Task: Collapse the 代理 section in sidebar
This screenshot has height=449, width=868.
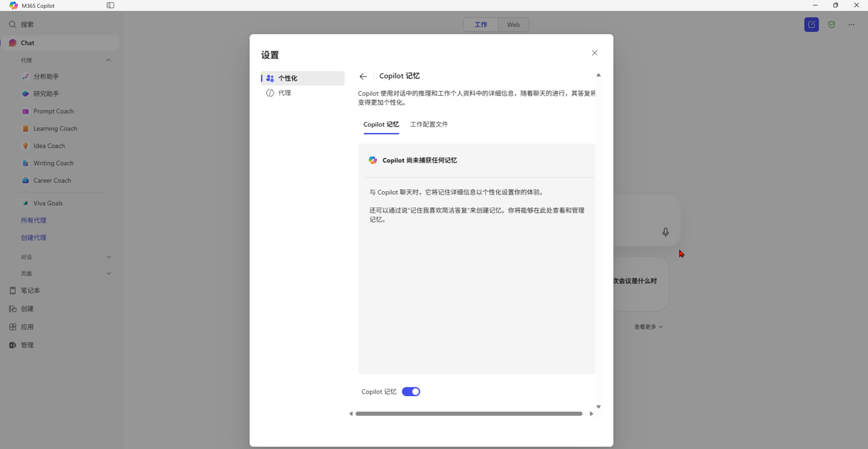Action: (108, 60)
